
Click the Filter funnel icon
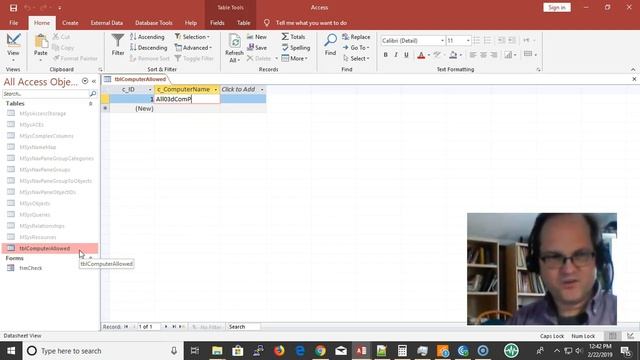pyautogui.click(x=118, y=40)
